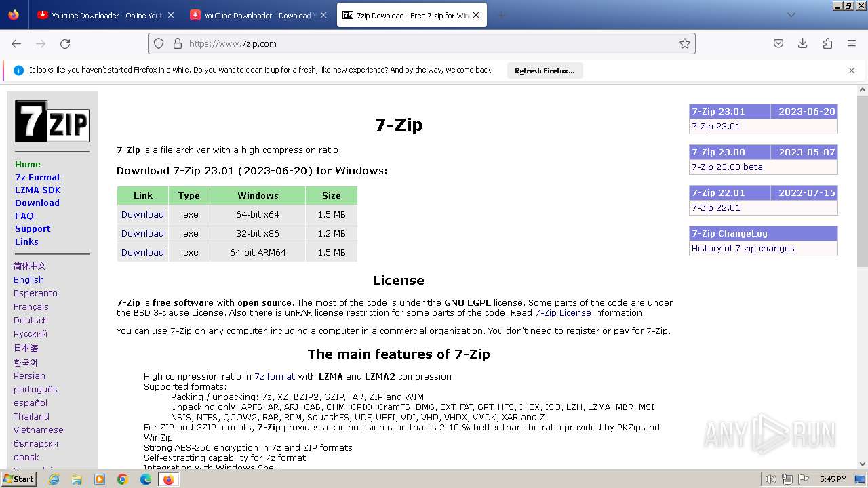Open the extensions puzzle icon
Viewport: 868px width, 488px height.
pyautogui.click(x=827, y=43)
